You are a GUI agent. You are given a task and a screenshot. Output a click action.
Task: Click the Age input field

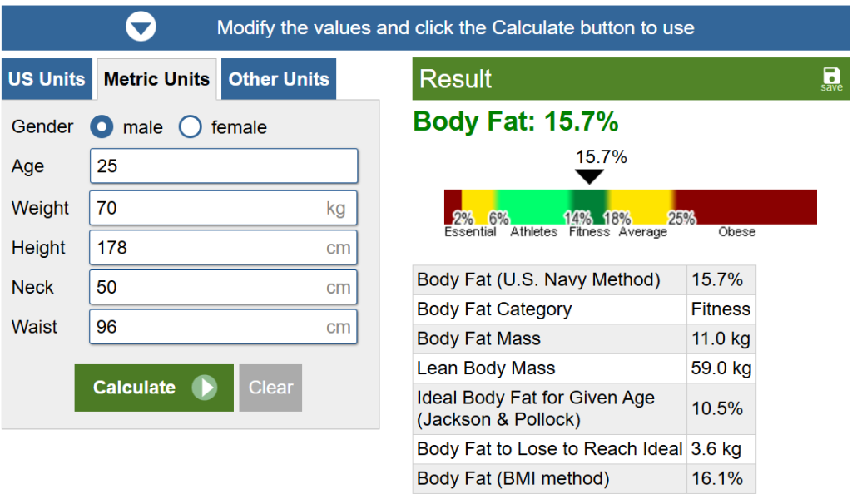pyautogui.click(x=223, y=166)
